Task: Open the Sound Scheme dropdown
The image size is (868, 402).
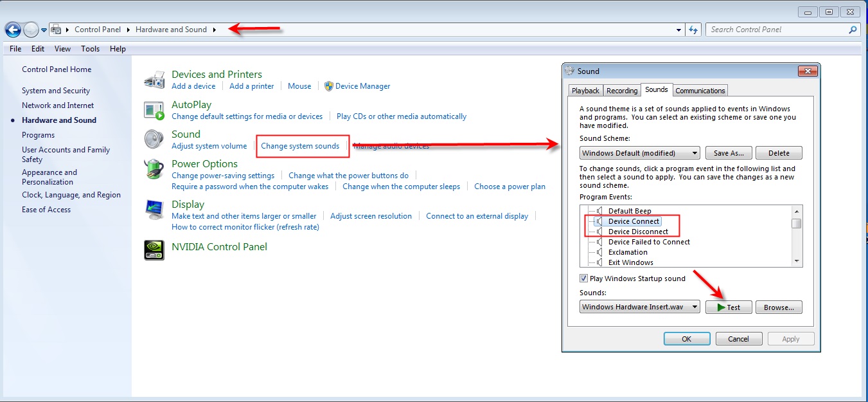Action: pyautogui.click(x=640, y=153)
